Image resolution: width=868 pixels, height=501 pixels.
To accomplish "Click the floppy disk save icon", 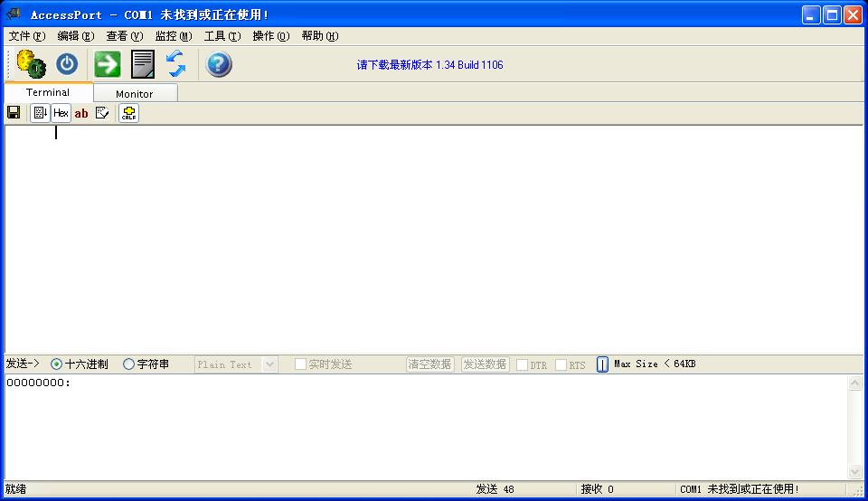I will point(14,113).
